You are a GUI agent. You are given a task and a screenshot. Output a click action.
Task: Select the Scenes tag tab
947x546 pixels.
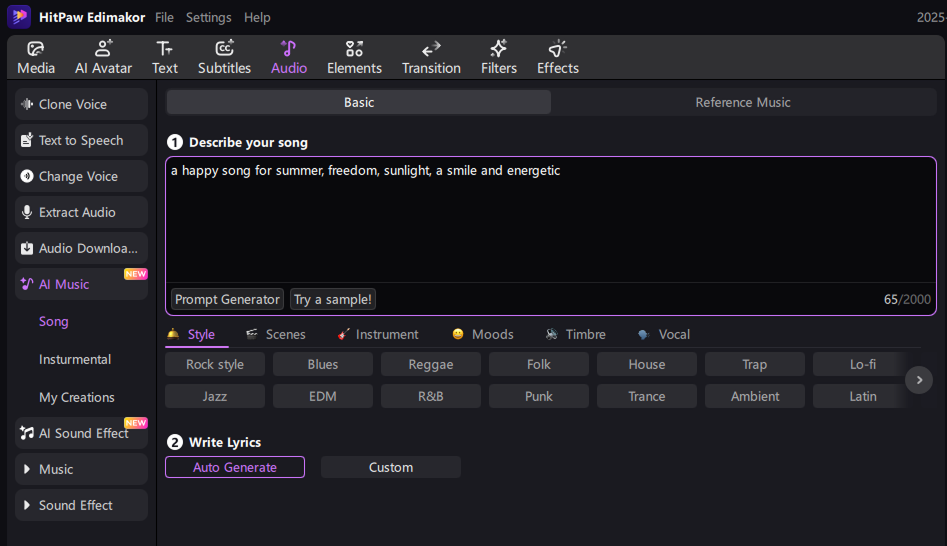275,334
